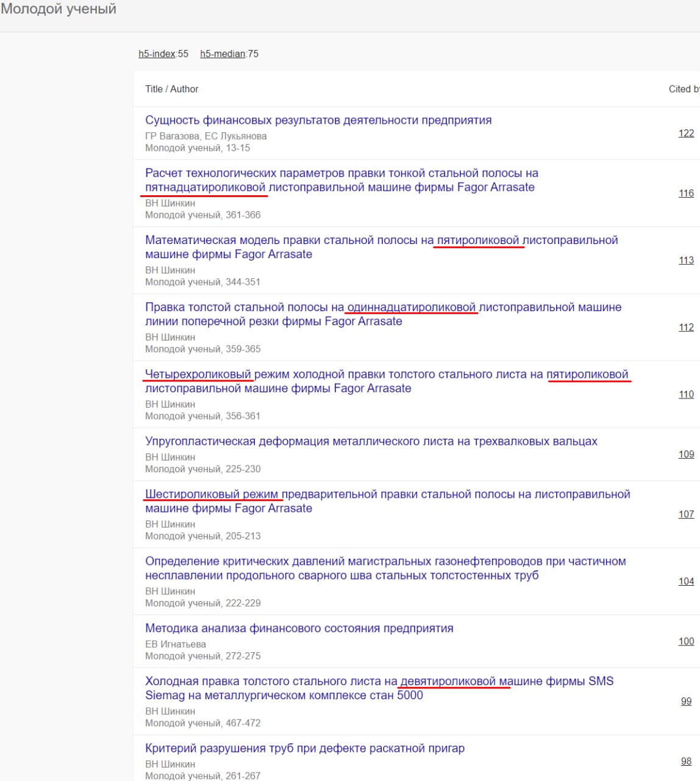Screen dimensions: 700x781
Task: Open article 'Сущность финансовых результатов деятельности предприятия'
Action: 318,120
